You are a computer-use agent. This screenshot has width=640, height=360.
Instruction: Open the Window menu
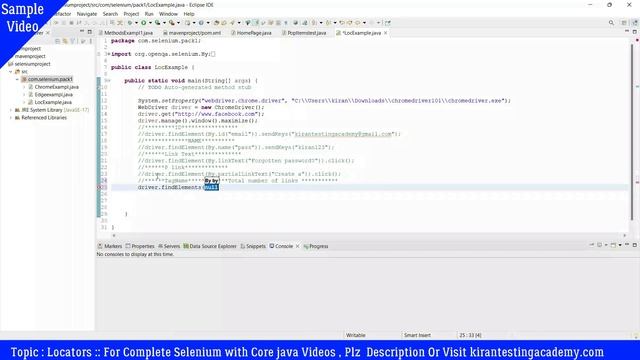click(168, 14)
